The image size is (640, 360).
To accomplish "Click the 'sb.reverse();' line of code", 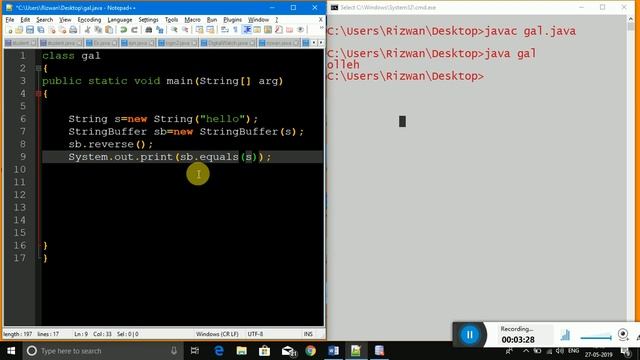I will click(x=111, y=144).
